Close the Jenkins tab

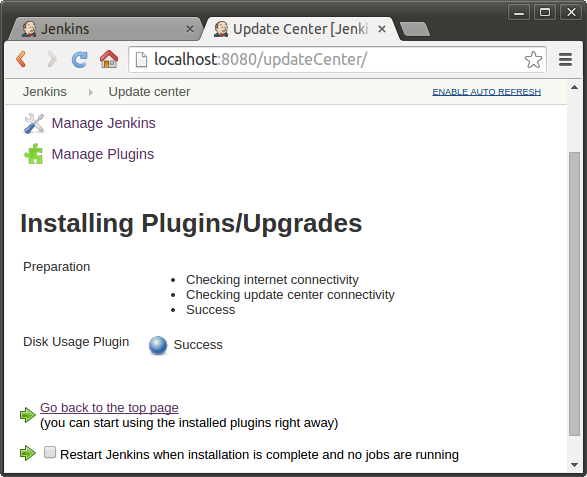coord(190,29)
